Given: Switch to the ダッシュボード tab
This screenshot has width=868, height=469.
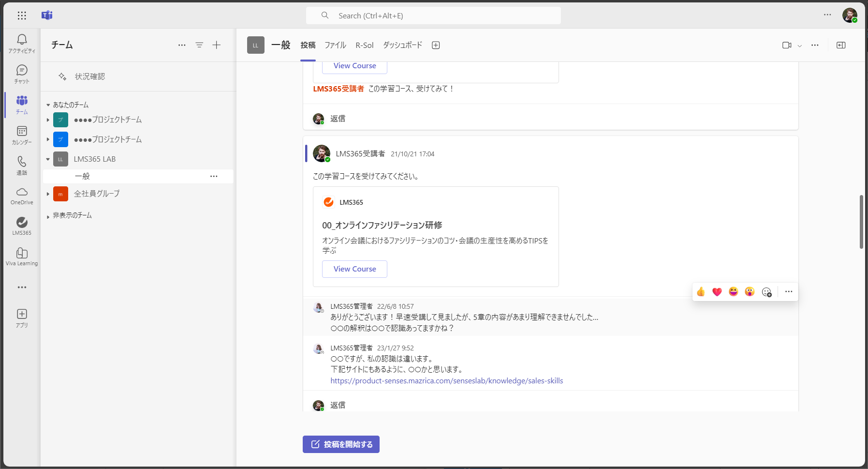Looking at the screenshot, I should [403, 45].
